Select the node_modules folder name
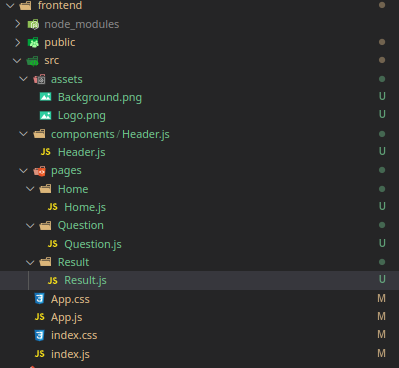Viewport: 399px width, 368px height. (x=82, y=24)
